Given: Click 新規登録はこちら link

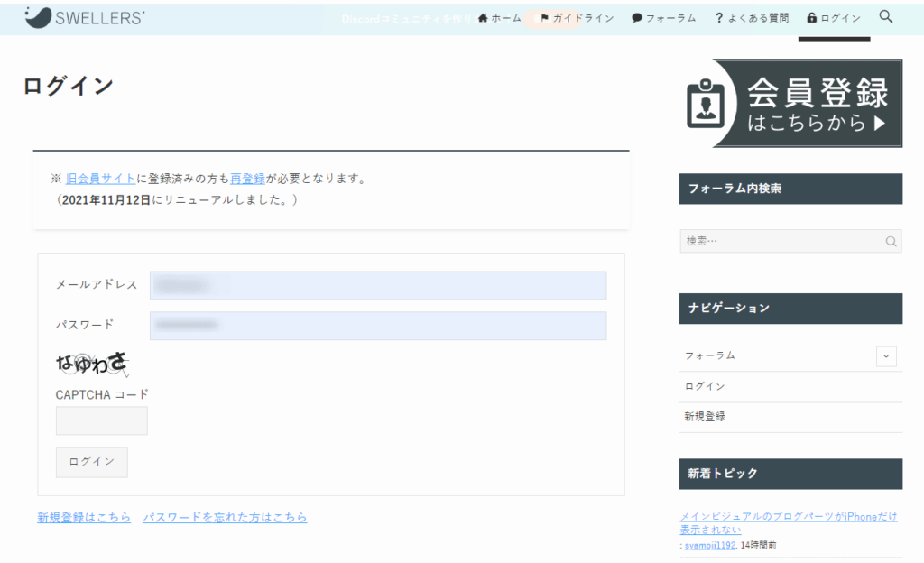Looking at the screenshot, I should (84, 518).
